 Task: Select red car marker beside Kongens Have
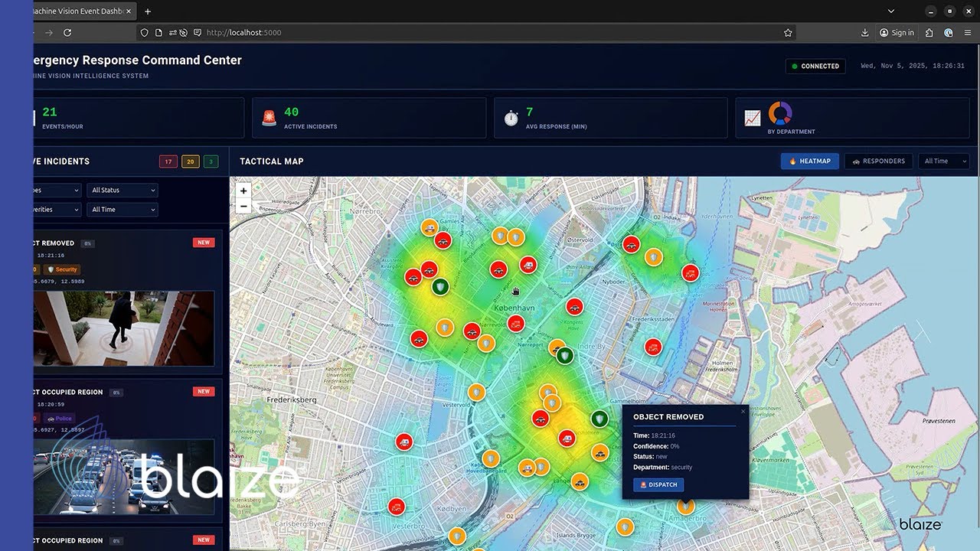[574, 307]
